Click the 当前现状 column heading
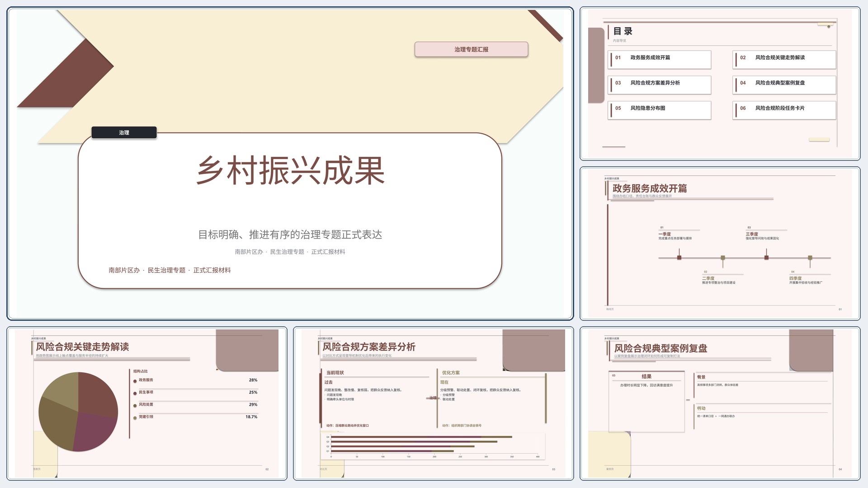This screenshot has height=488, width=868. 335,373
